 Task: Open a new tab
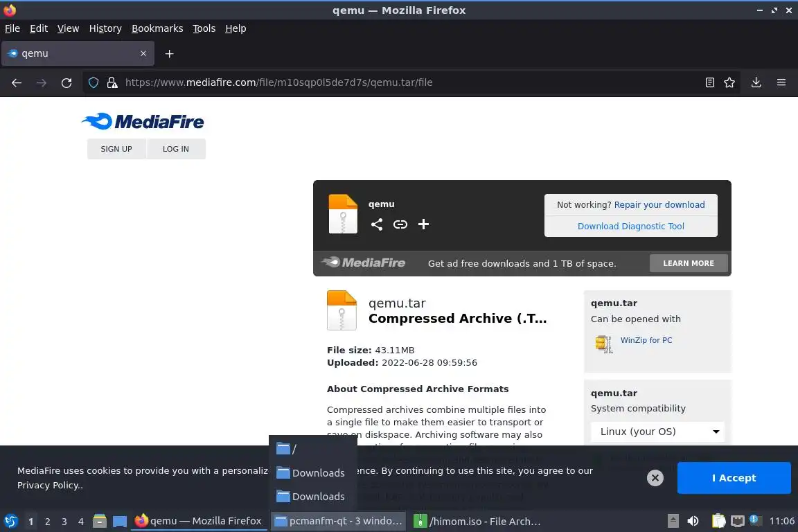pyautogui.click(x=170, y=53)
